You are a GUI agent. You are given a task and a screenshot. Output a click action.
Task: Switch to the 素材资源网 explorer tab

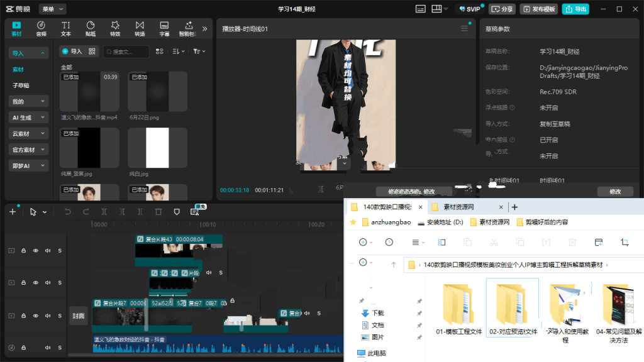(458, 207)
